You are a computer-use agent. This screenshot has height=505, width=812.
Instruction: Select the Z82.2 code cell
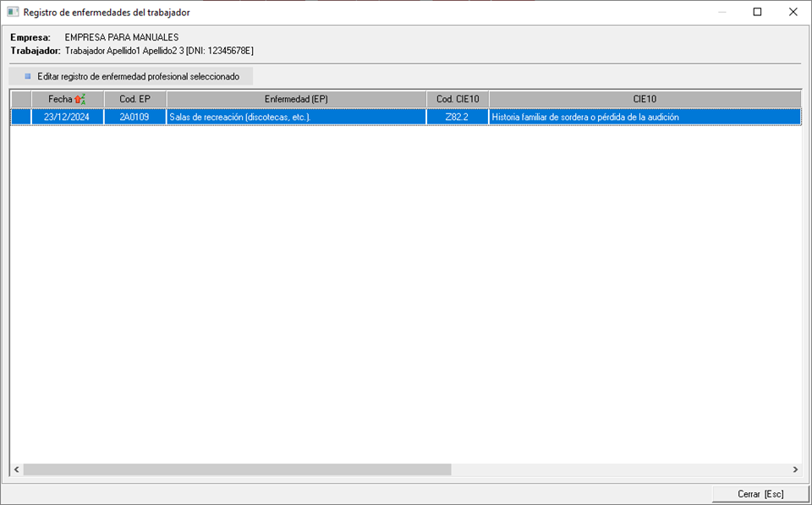pyautogui.click(x=458, y=118)
